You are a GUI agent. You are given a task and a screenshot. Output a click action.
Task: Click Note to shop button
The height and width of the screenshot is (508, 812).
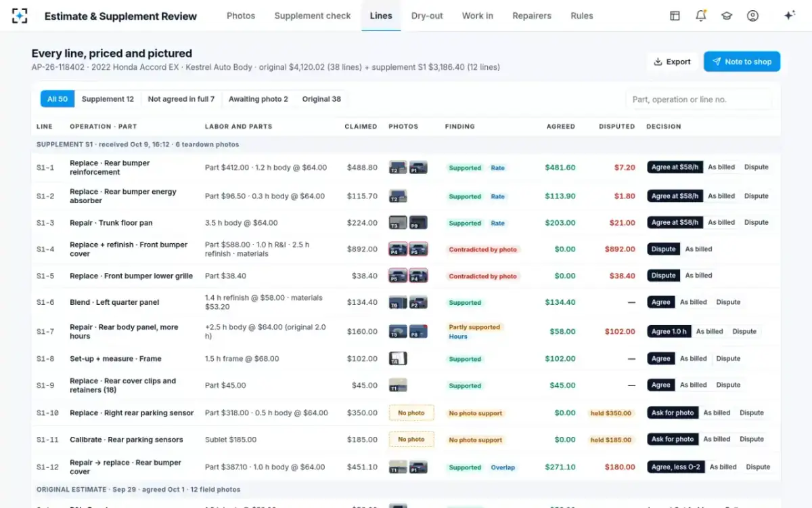[x=742, y=62]
